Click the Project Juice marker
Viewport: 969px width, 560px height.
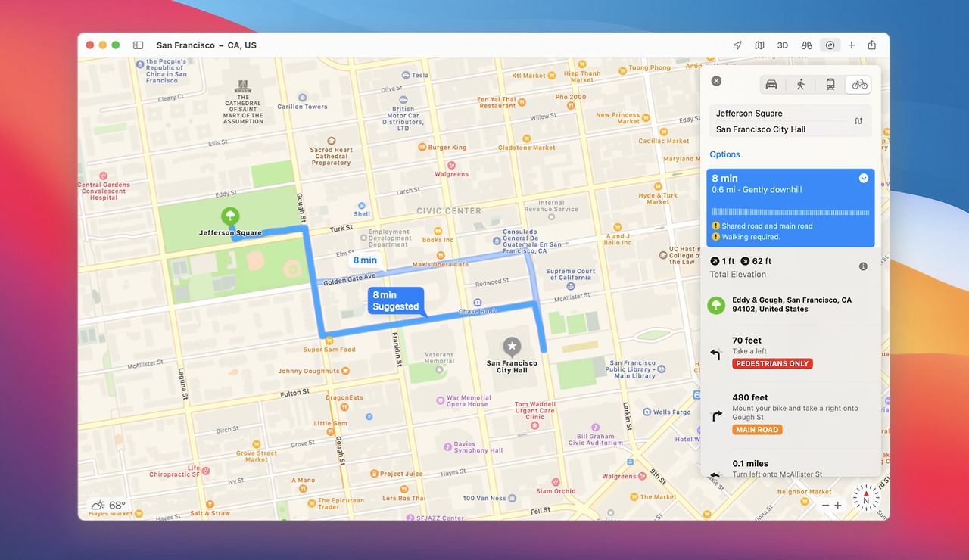375,474
